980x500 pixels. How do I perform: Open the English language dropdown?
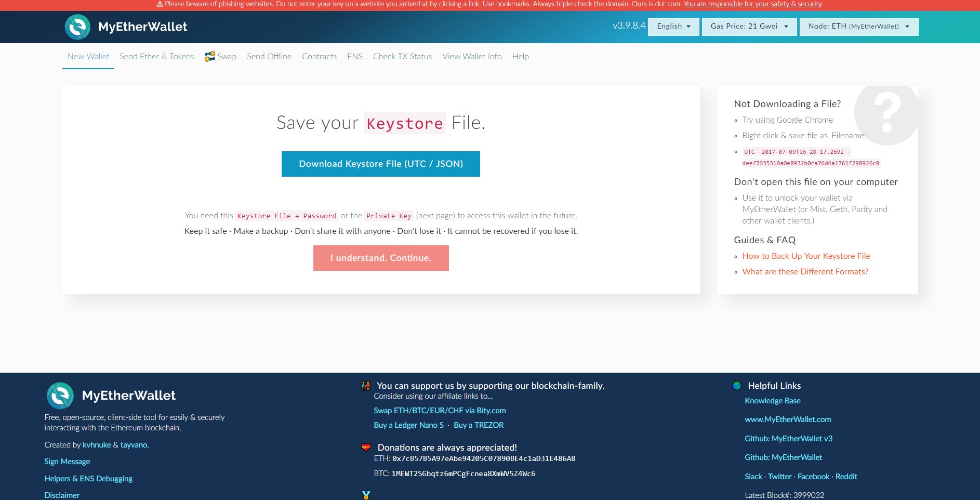tap(673, 27)
